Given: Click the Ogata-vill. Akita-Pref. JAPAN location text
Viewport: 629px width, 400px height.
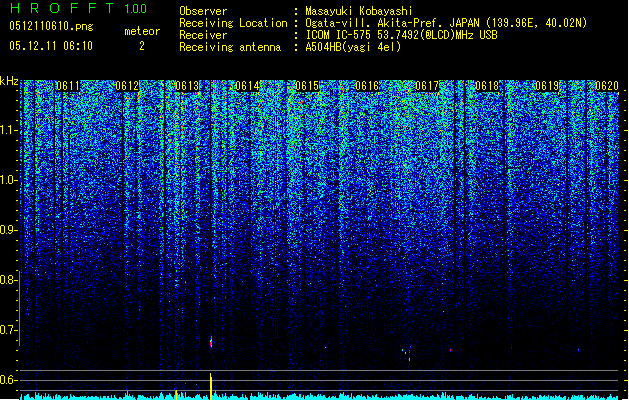Looking at the screenshot, I should (446, 23).
